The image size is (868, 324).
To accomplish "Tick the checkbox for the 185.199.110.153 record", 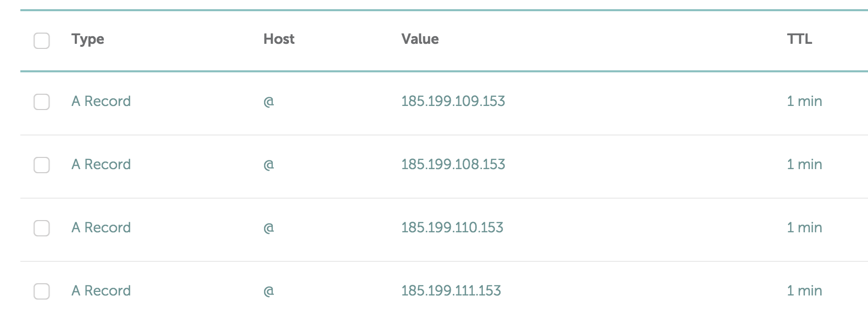I will coord(42,228).
